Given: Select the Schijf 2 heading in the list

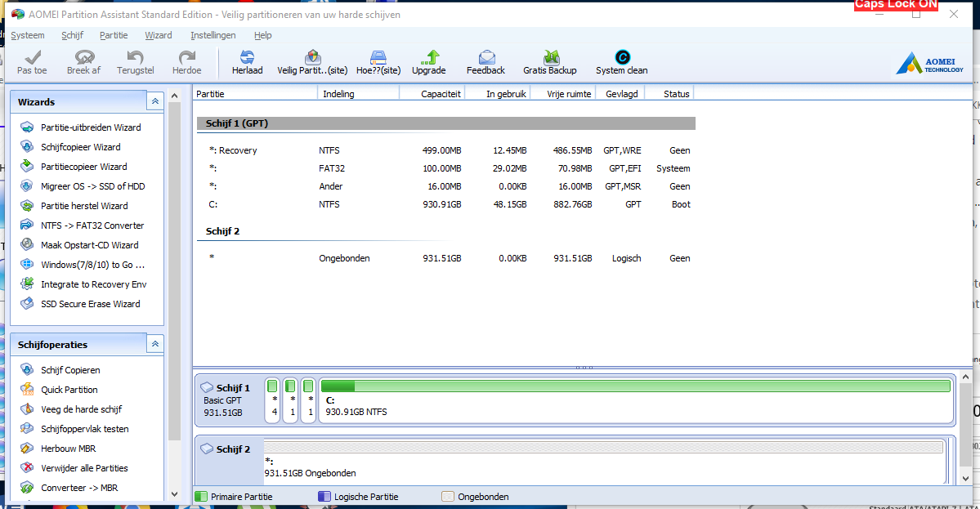Looking at the screenshot, I should click(222, 231).
